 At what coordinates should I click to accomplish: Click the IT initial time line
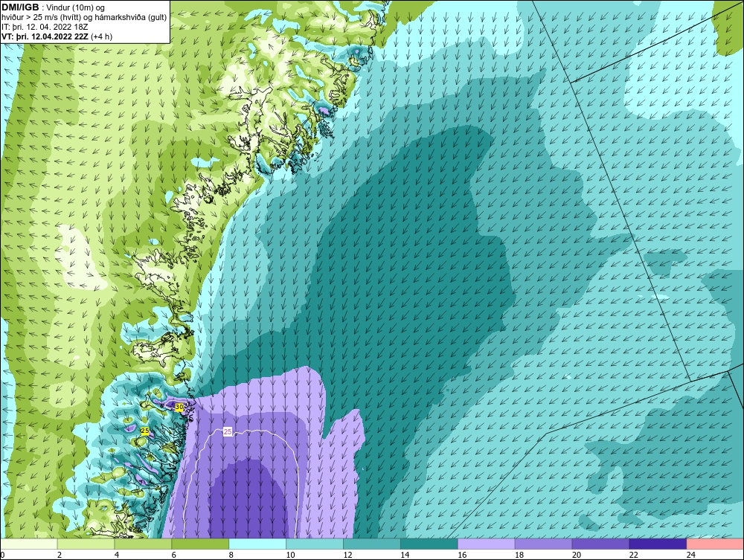coord(45,27)
